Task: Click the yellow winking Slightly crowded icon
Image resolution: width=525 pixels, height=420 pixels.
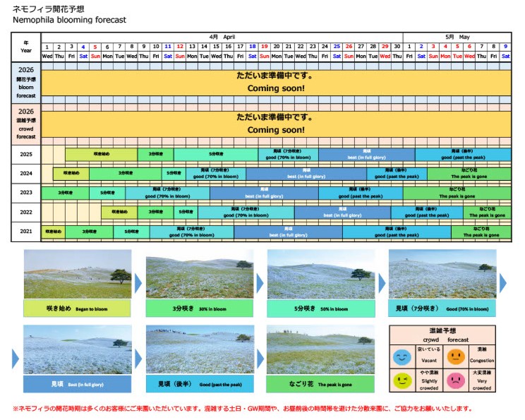Action: coord(402,380)
